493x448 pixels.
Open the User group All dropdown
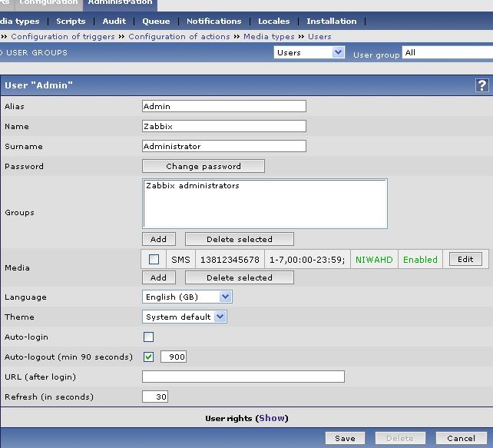point(448,52)
